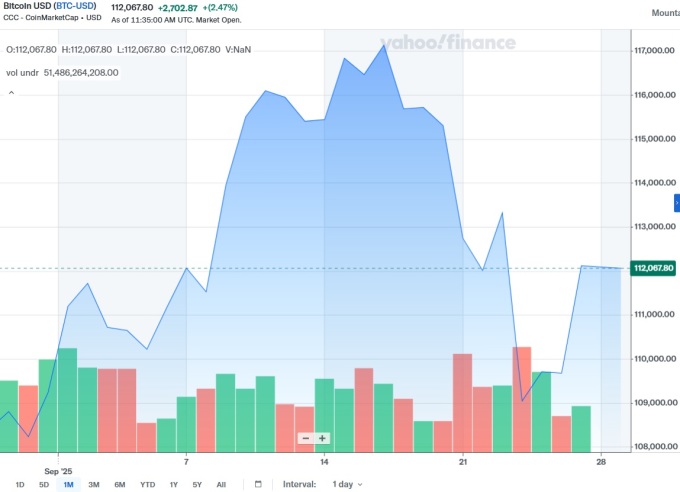Click the O:112,067.80 open value

[x=31, y=49]
